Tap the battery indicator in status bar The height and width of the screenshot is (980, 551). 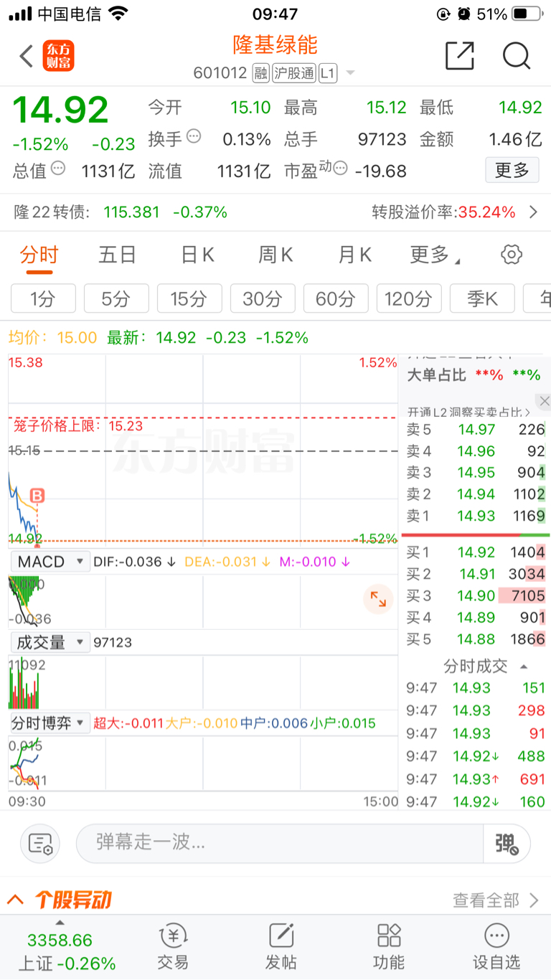[x=528, y=14]
